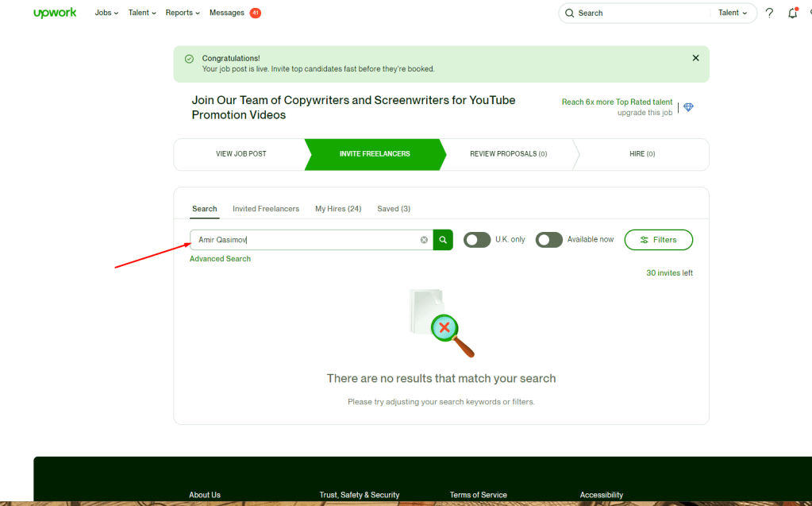The width and height of the screenshot is (812, 506).
Task: Open Terms of Service footer link
Action: click(x=478, y=495)
